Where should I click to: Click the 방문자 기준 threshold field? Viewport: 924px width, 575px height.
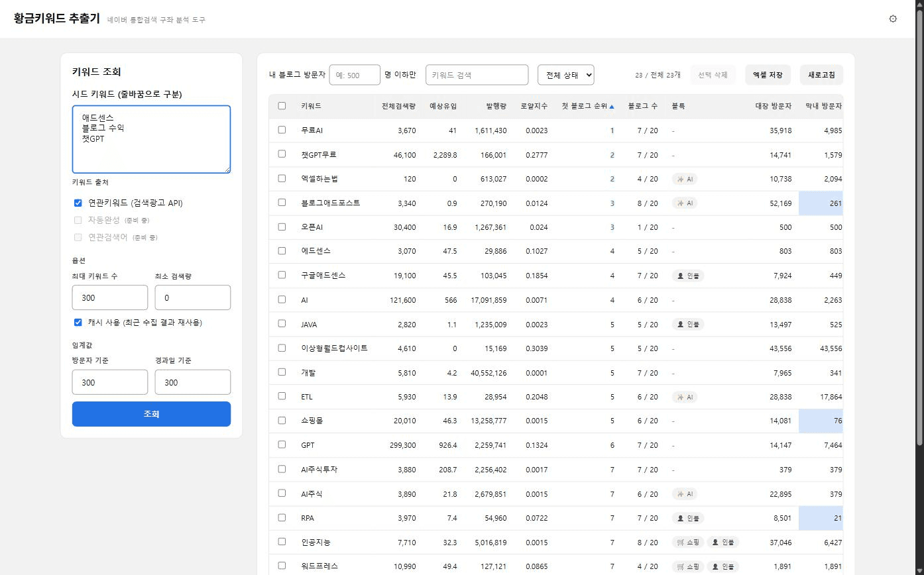pyautogui.click(x=110, y=382)
